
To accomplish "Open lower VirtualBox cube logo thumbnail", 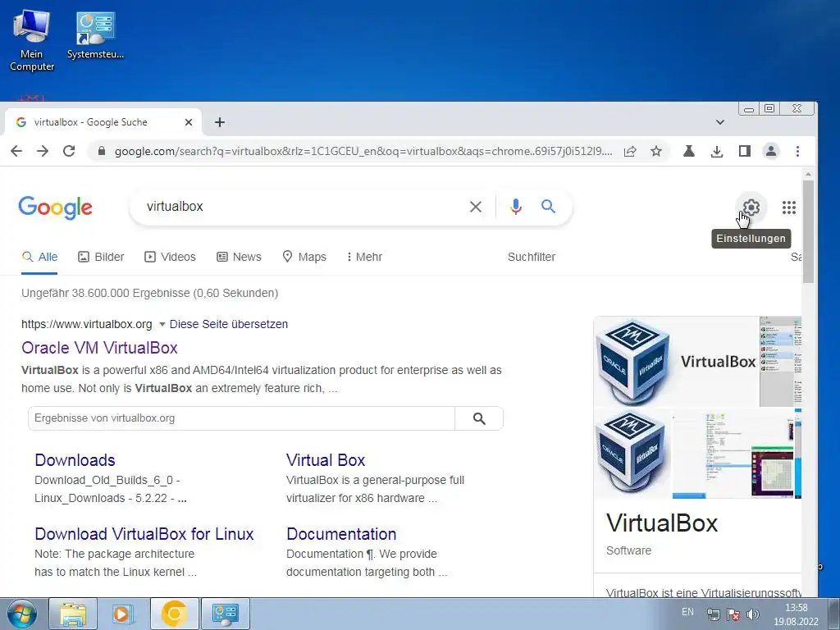I will point(632,453).
